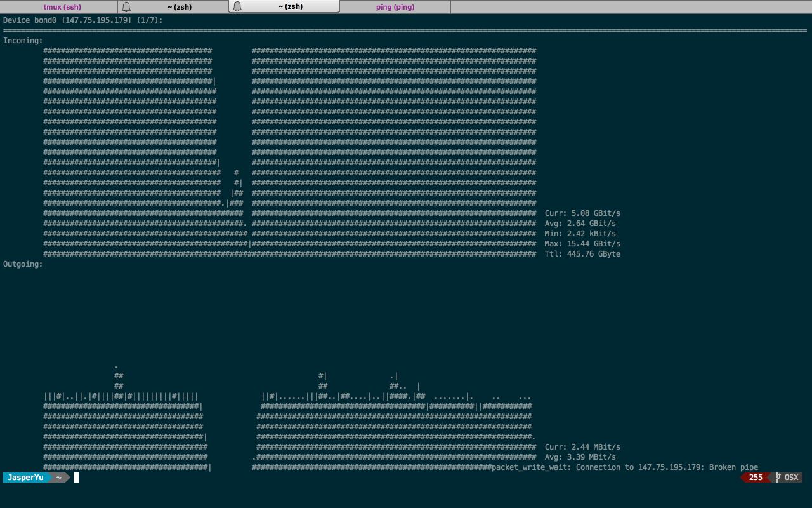
Task: Select the inactive ~ (zsh) tab title
Action: pos(180,7)
